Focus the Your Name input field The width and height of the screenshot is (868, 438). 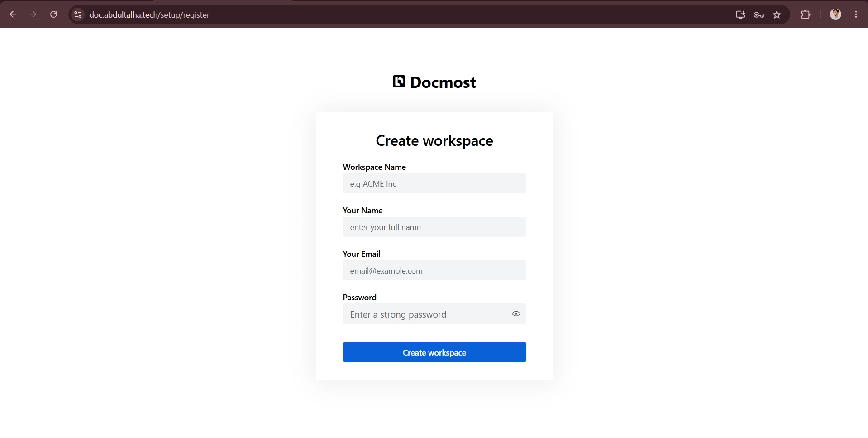(434, 227)
